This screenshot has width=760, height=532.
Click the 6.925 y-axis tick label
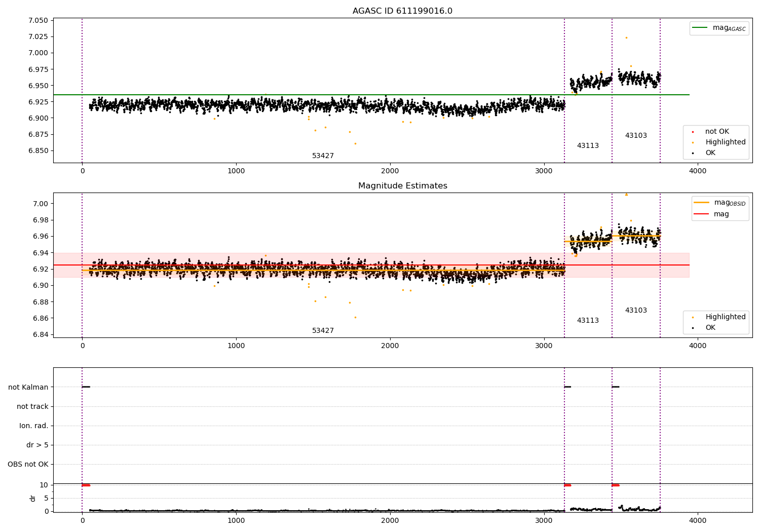pos(39,102)
